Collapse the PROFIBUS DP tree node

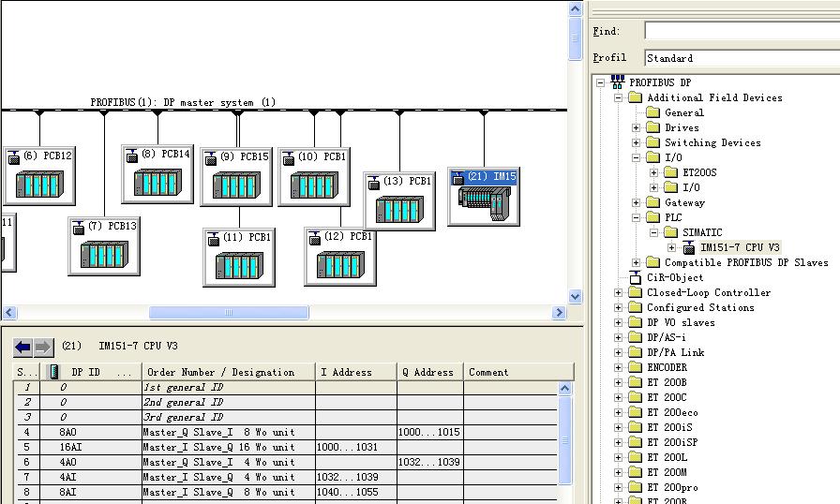pos(600,82)
